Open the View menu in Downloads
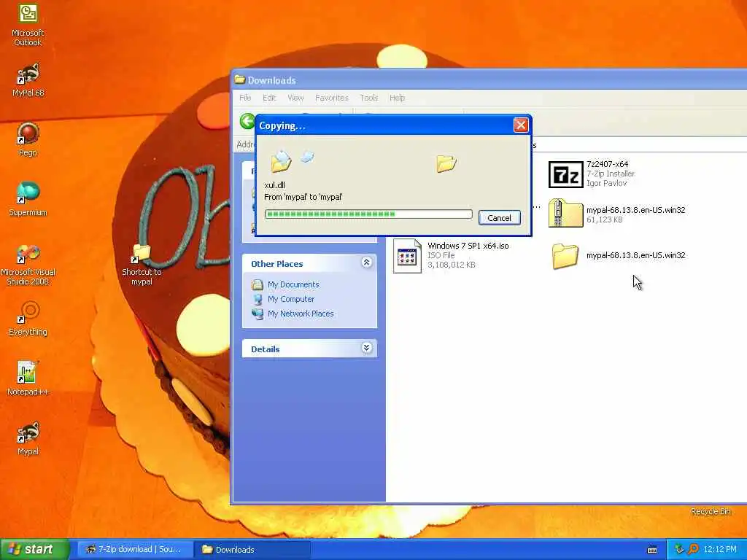747x560 pixels. tap(295, 98)
